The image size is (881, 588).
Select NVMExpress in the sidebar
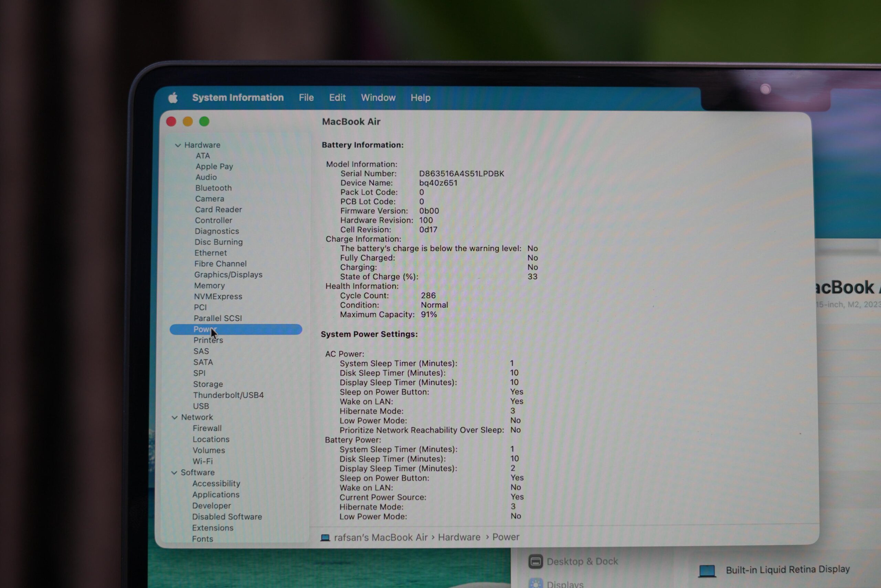coord(218,297)
